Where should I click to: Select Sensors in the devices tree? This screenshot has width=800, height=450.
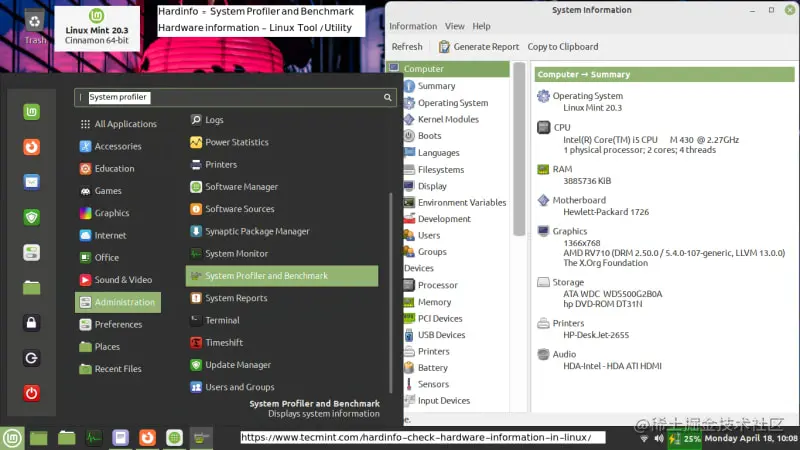click(x=427, y=384)
